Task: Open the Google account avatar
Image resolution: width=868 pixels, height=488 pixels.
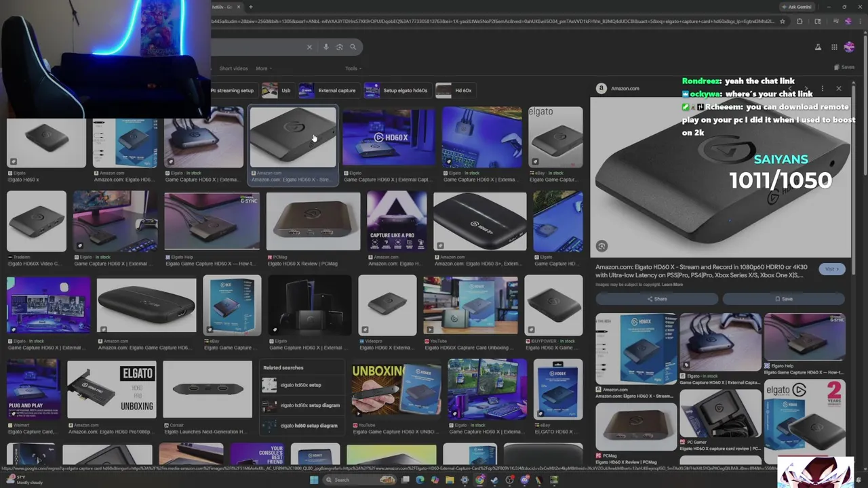Action: tap(849, 47)
